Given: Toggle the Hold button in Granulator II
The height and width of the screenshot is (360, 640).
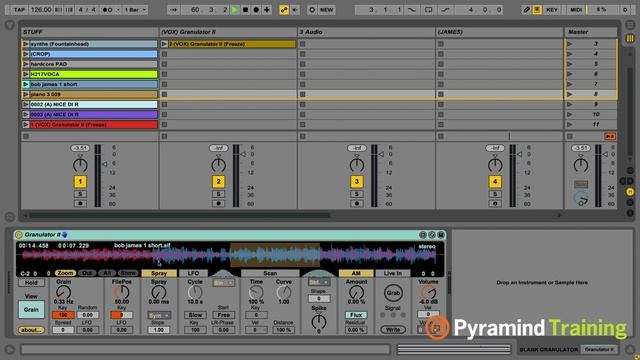Looking at the screenshot, I should point(31,282).
